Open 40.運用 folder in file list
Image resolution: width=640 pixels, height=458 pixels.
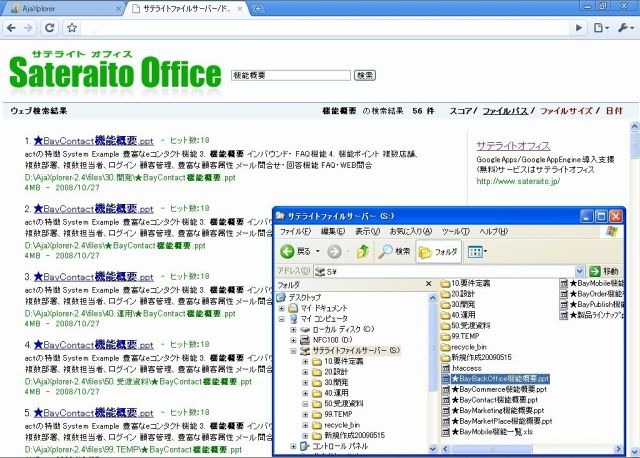point(458,315)
